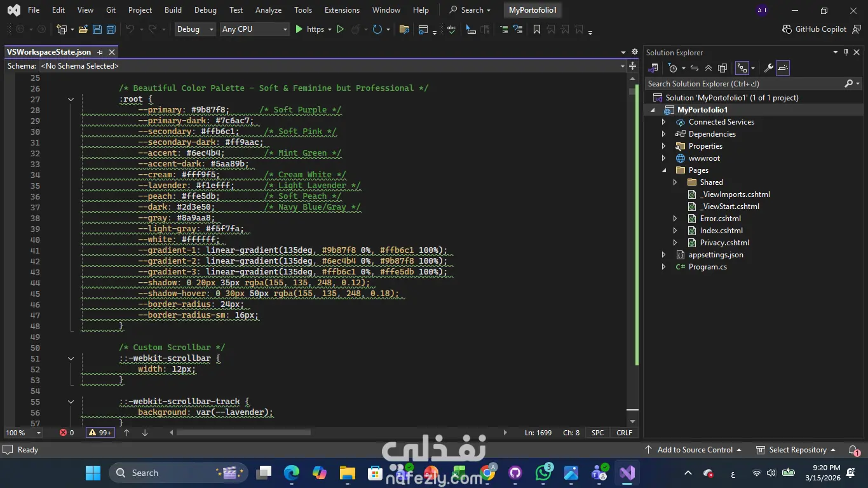Open the 100 % zoom level dropdown
868x488 pixels.
click(24, 433)
